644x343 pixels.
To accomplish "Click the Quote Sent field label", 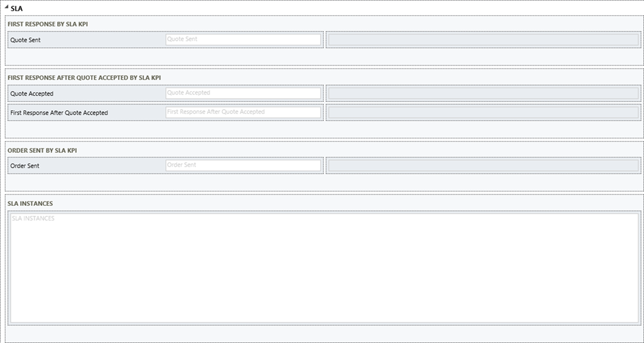I will [26, 40].
